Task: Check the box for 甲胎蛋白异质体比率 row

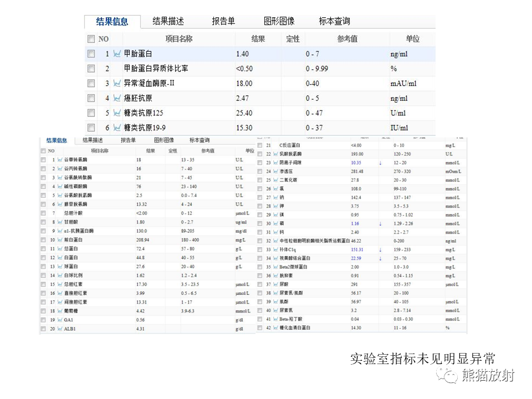Action: coord(91,69)
